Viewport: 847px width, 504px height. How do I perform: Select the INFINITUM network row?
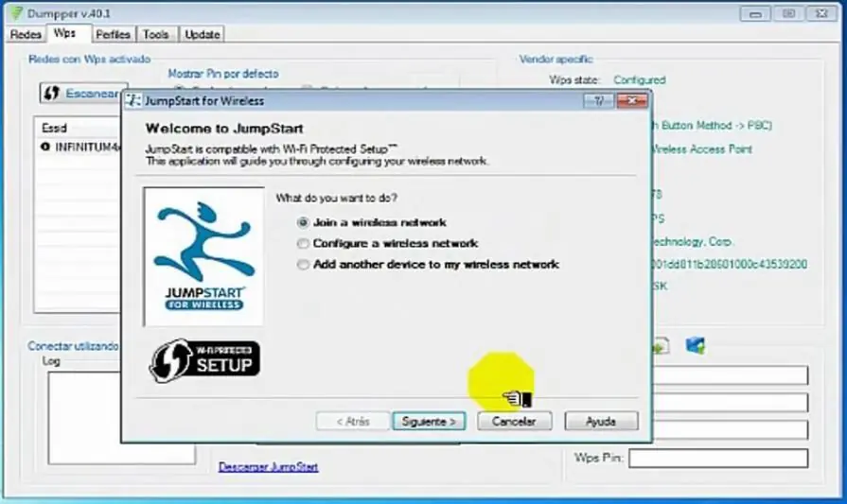tap(79, 147)
